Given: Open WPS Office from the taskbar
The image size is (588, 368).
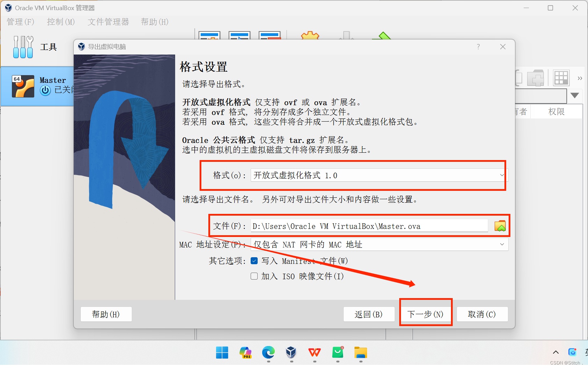Looking at the screenshot, I should click(x=314, y=352).
